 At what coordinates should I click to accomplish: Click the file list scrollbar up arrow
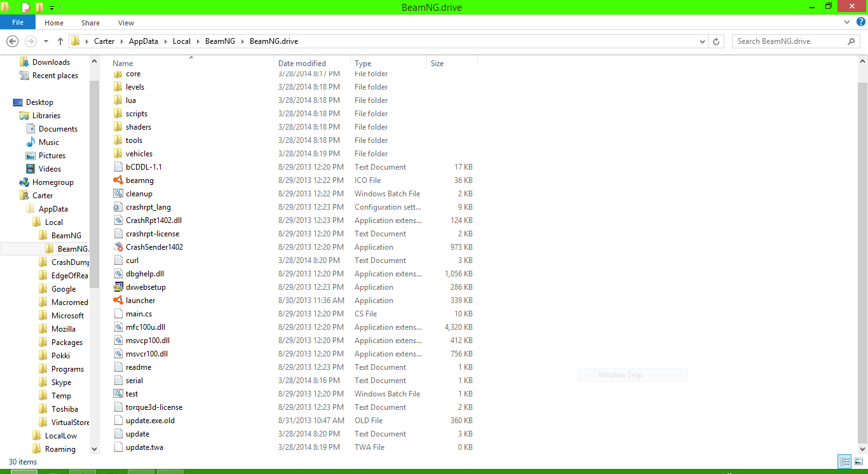863,62
